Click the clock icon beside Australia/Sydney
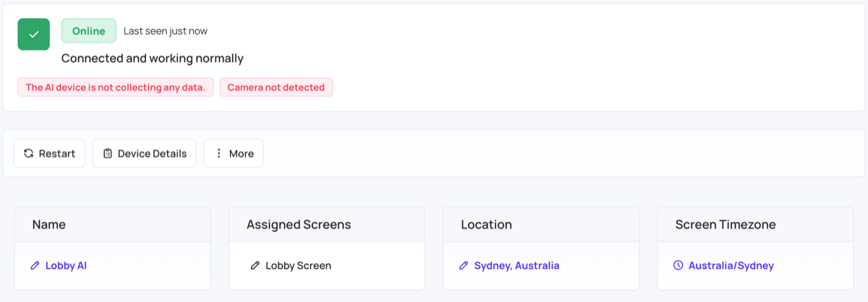This screenshot has width=868, height=302. pos(678,265)
